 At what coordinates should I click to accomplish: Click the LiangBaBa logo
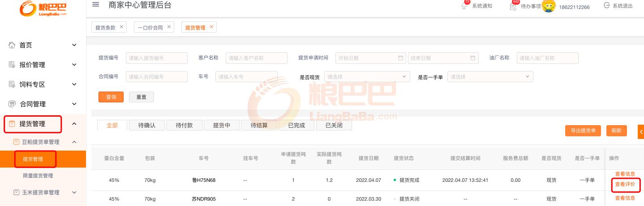click(x=43, y=10)
